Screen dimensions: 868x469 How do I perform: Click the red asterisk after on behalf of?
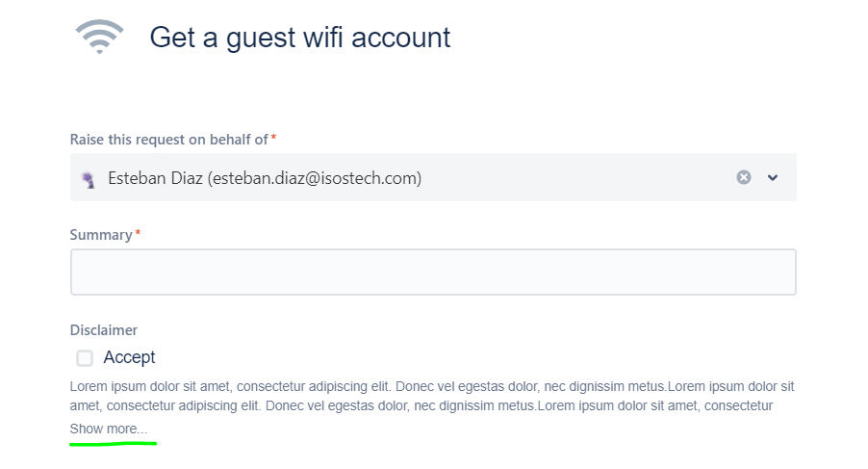[273, 138]
